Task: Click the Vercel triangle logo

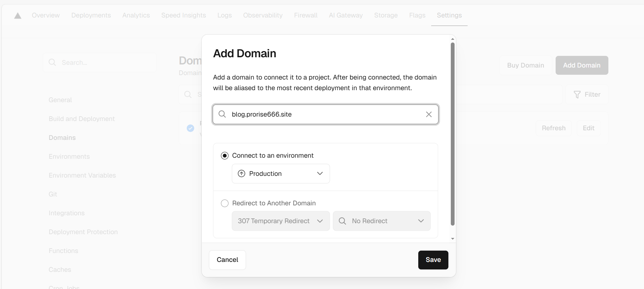Action: [x=18, y=16]
